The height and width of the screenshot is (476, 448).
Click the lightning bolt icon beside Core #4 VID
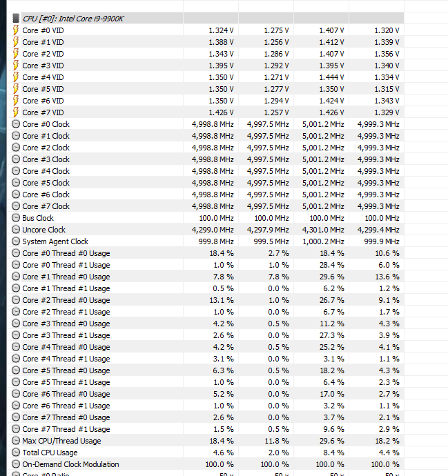coord(16,77)
